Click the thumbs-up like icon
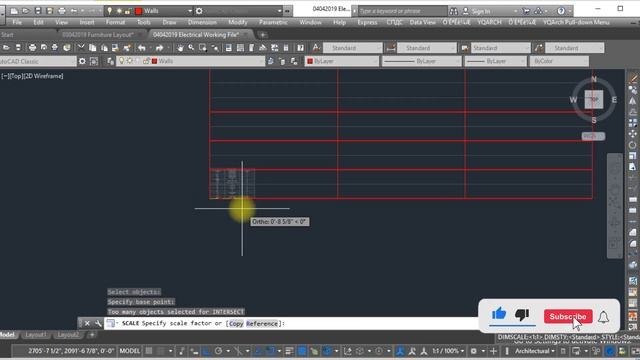 pyautogui.click(x=499, y=314)
